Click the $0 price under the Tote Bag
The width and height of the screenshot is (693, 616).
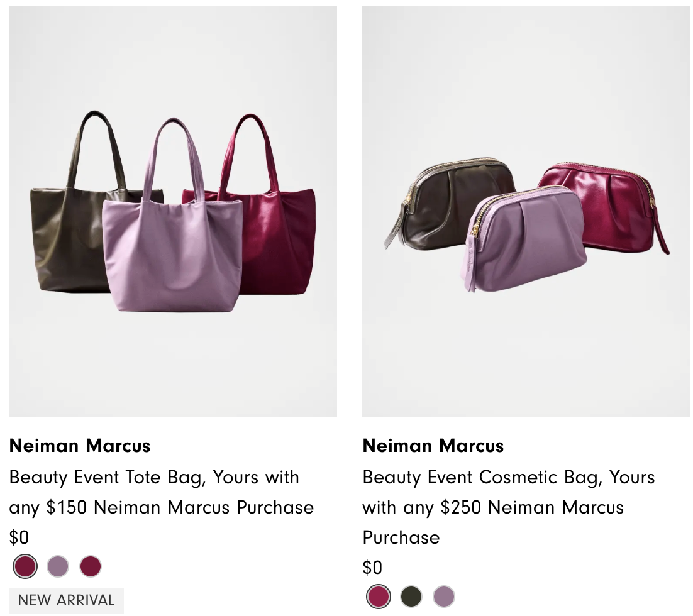click(19, 537)
